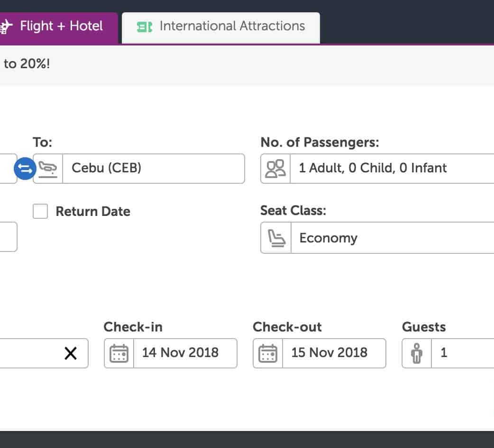Open the Check-out calendar icon

pyautogui.click(x=268, y=353)
